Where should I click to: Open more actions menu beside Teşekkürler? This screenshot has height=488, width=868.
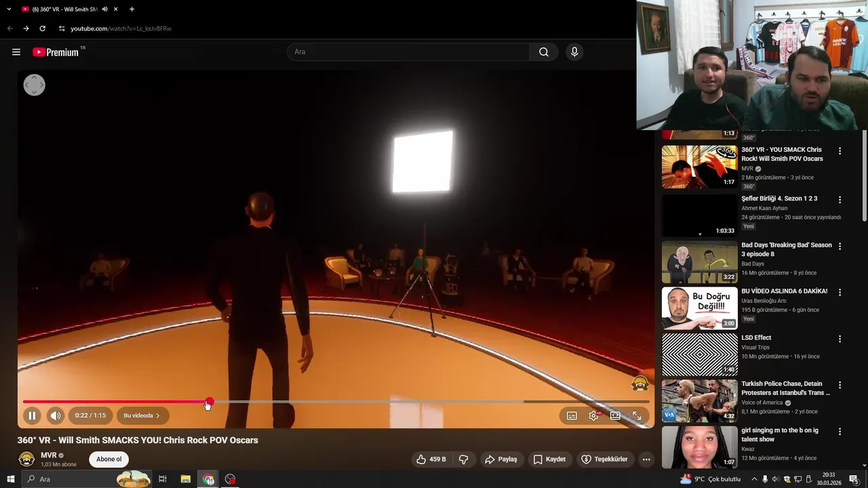[646, 460]
